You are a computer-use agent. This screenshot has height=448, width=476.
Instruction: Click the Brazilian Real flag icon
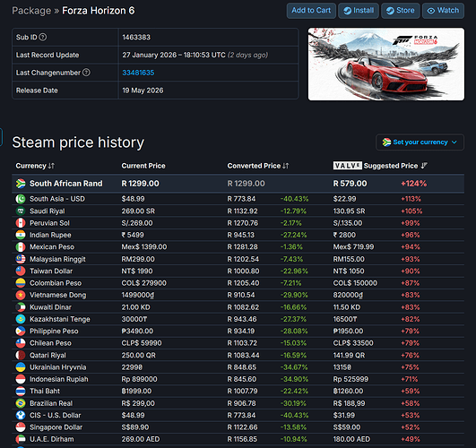pos(21,403)
